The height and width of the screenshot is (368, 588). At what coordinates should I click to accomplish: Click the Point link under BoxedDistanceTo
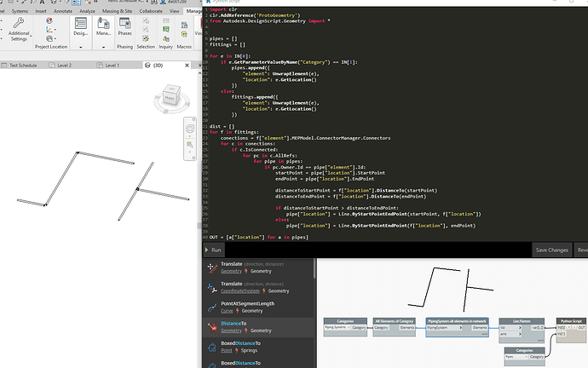pos(227,350)
